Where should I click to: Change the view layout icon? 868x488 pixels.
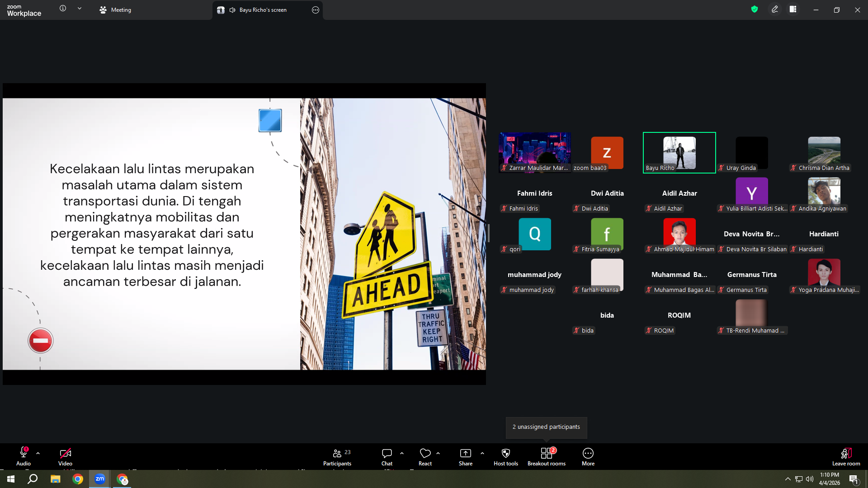pos(793,9)
